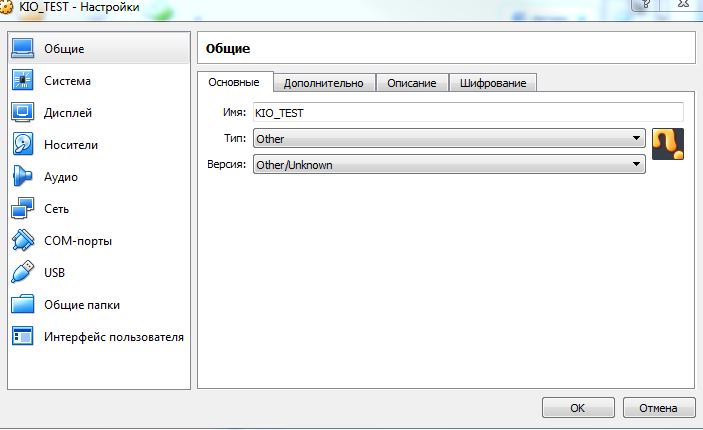Open the Описание tab

tap(411, 83)
